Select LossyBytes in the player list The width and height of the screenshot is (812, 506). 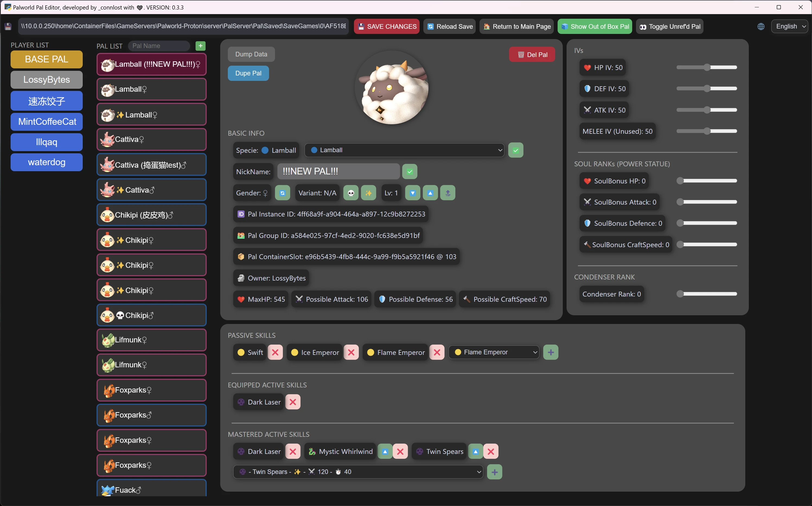click(46, 80)
